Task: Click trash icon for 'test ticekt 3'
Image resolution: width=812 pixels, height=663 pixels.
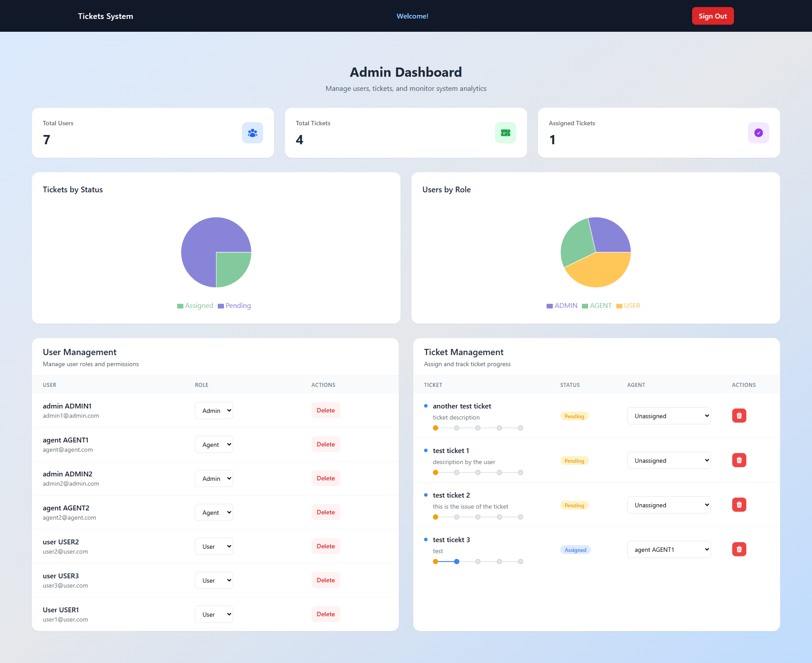Action: pyautogui.click(x=739, y=549)
